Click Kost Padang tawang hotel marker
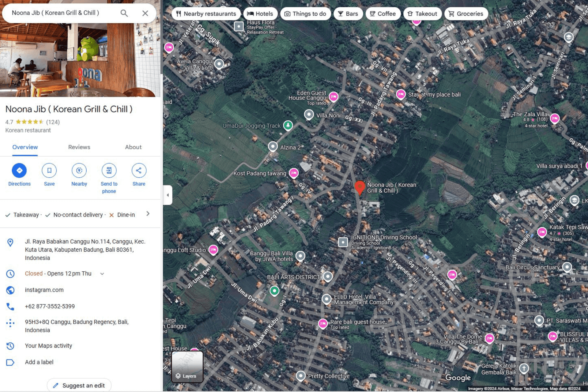 [294, 173]
